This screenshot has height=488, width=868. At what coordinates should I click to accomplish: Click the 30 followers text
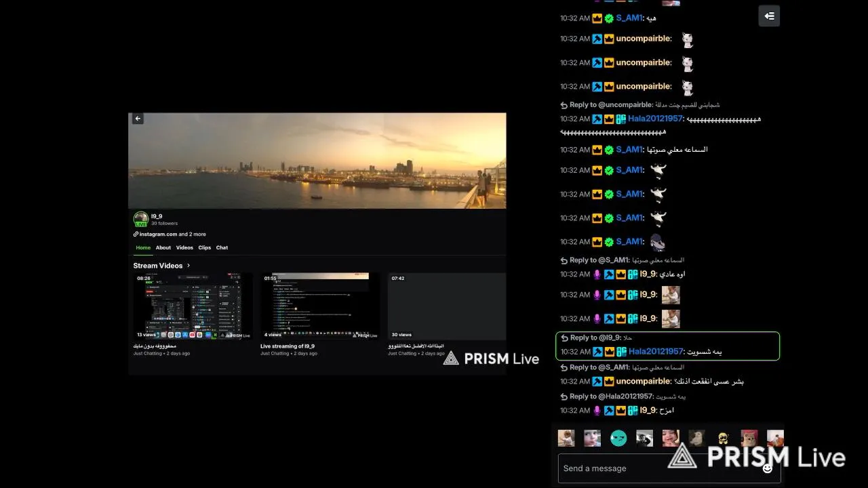pyautogui.click(x=164, y=224)
